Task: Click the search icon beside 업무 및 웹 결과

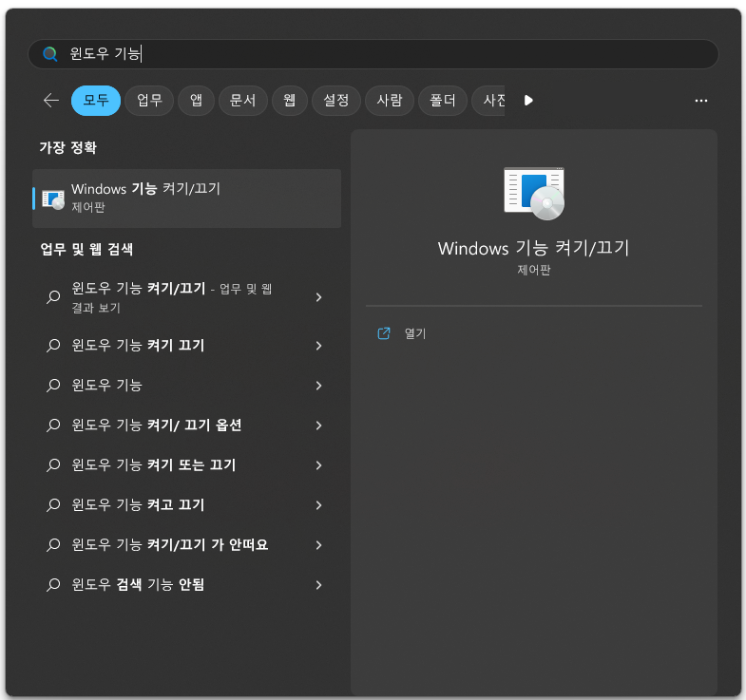Action: click(x=53, y=297)
